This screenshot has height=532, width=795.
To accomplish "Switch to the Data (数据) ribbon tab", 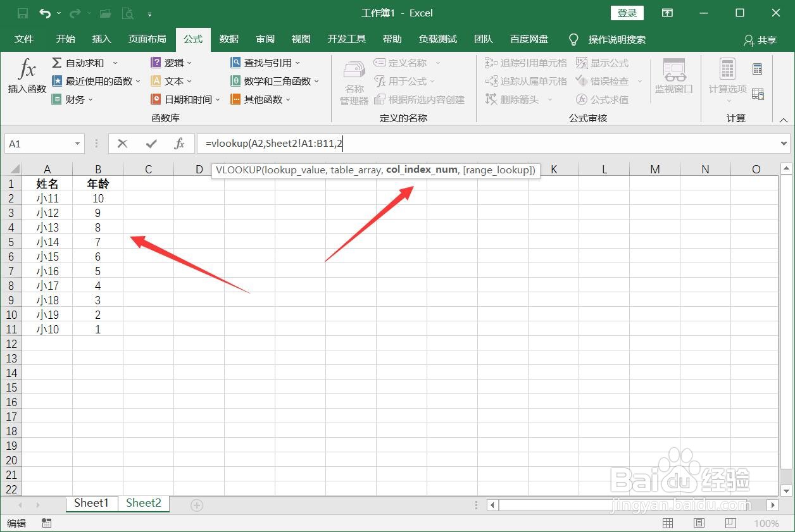I will point(228,39).
